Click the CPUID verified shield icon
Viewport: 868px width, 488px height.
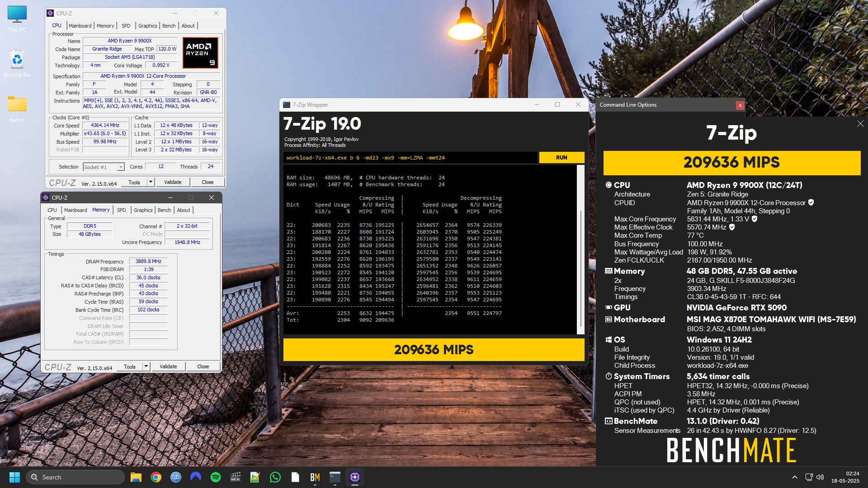click(811, 202)
